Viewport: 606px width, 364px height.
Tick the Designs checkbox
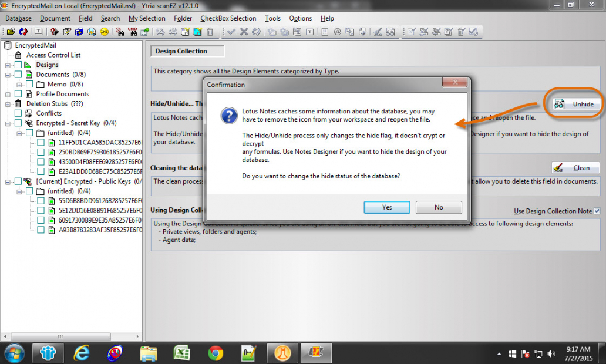(18, 65)
